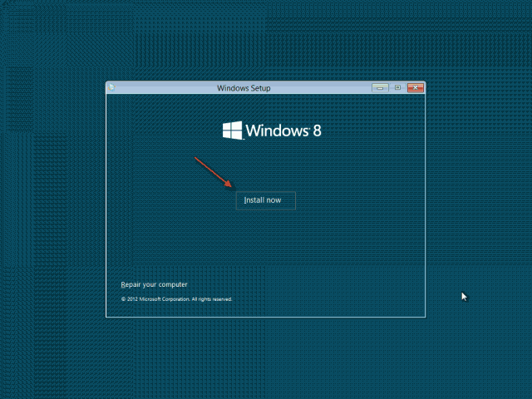The height and width of the screenshot is (399, 532).
Task: Open the Repair your computer link
Action: click(x=154, y=284)
